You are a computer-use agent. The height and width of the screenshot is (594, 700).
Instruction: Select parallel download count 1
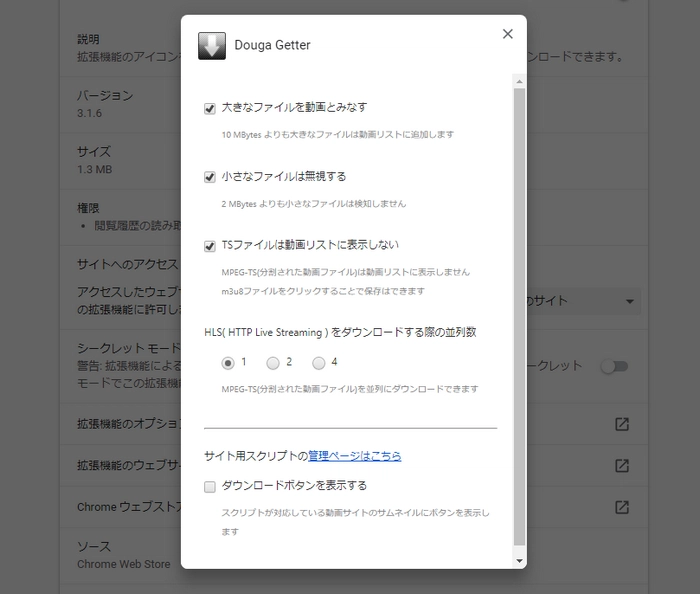point(228,362)
